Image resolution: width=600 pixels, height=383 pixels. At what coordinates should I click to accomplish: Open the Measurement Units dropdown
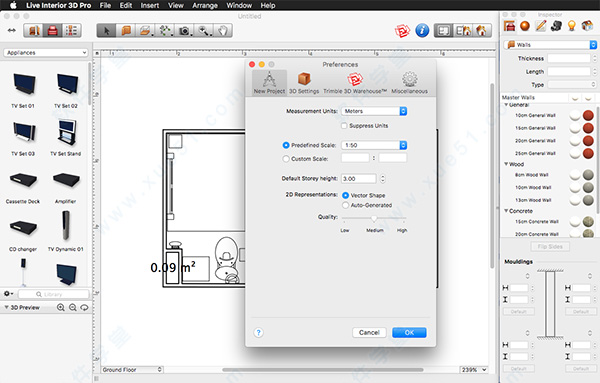pyautogui.click(x=374, y=111)
